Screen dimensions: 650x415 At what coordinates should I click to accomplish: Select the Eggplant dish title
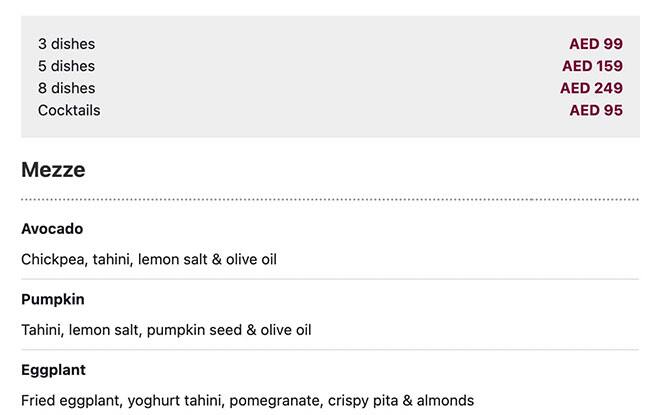coord(55,370)
